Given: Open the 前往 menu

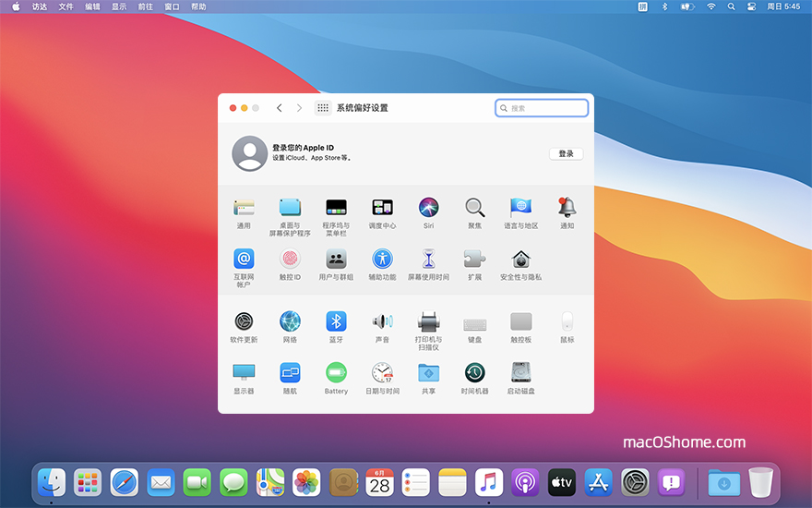Looking at the screenshot, I should click(x=146, y=6).
